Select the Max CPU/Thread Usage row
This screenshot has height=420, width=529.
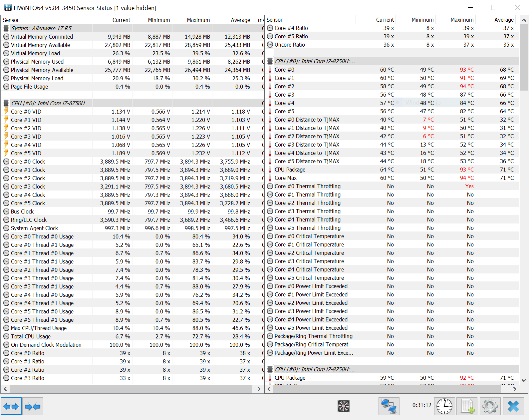point(133,328)
